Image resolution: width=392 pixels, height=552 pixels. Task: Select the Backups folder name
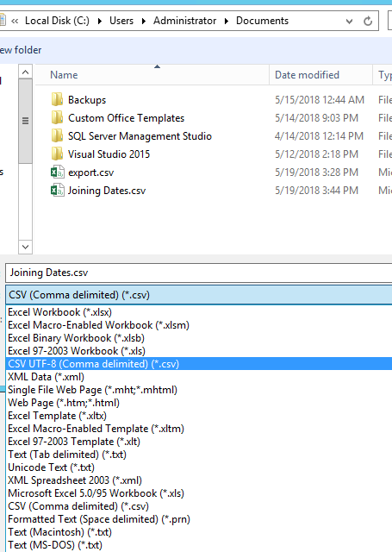pos(87,100)
